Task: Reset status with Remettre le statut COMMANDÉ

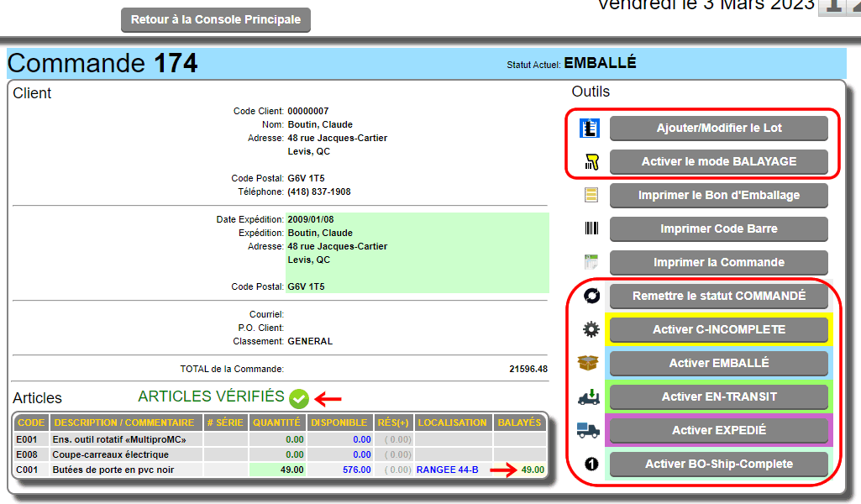Action: point(719,296)
